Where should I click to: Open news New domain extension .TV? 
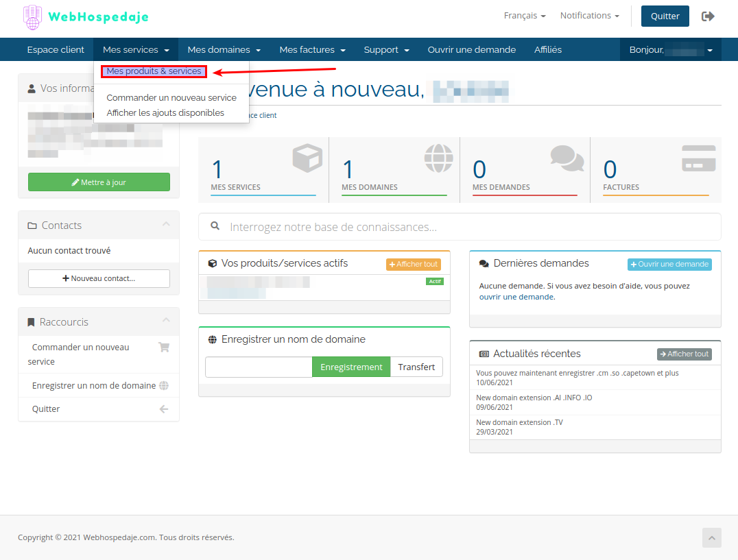[x=519, y=422]
